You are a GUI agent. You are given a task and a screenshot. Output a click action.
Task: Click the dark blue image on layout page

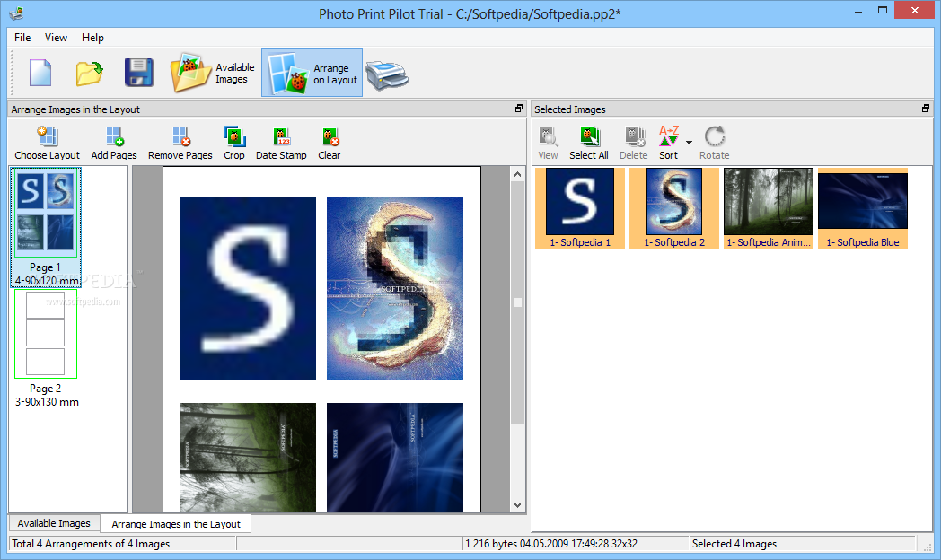pos(395,458)
